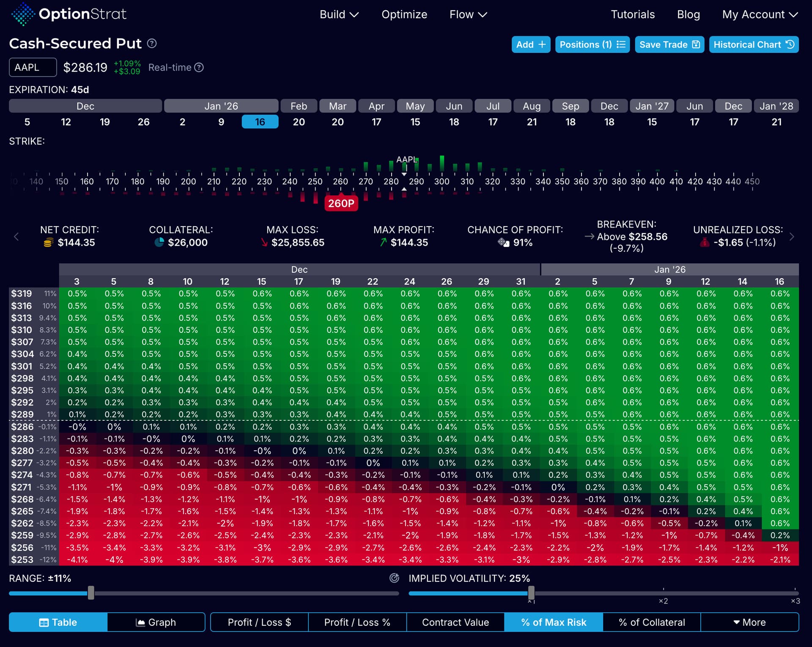Click the AAPL ticker symbol field

[33, 68]
